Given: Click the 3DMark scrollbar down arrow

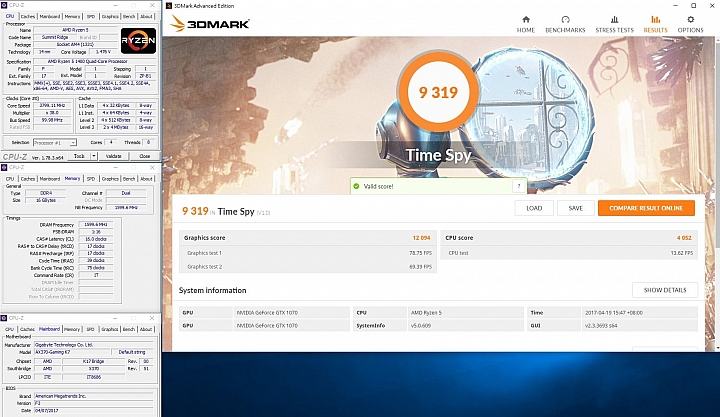Looking at the screenshot, I should point(717,349).
